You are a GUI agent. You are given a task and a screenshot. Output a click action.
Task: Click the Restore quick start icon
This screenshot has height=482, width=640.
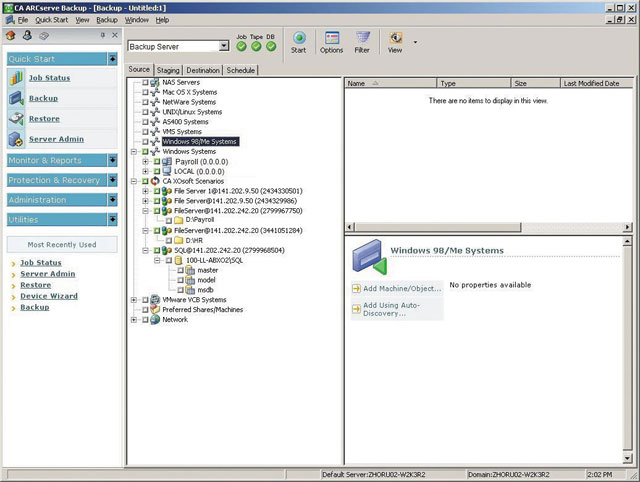click(16, 118)
